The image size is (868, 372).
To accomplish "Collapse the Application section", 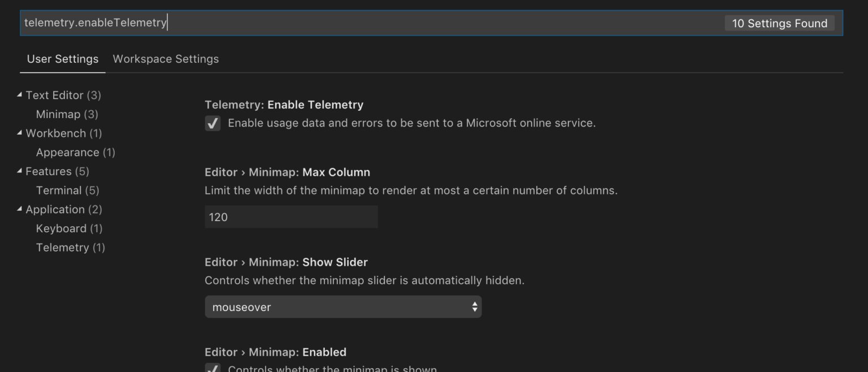I will pos(19,209).
